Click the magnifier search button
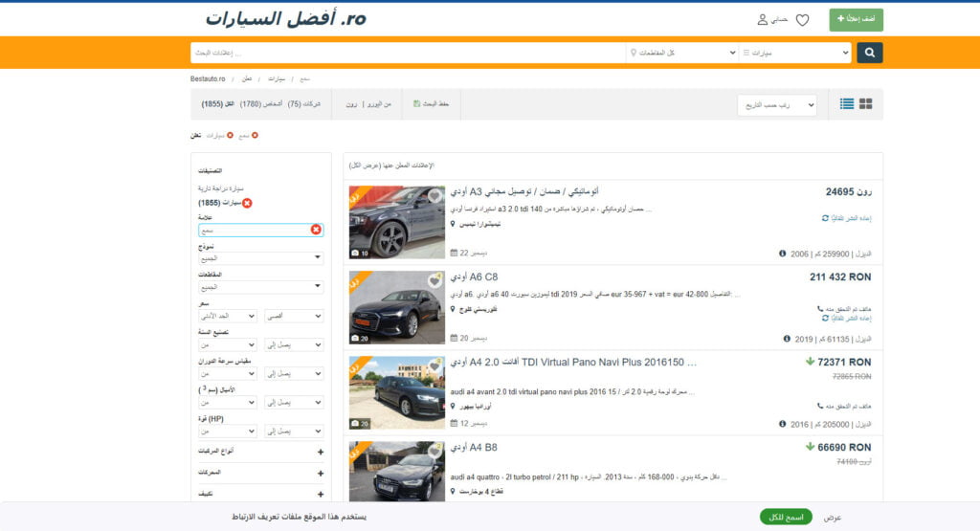Screen dimensions: 980x531 pyautogui.click(x=869, y=53)
